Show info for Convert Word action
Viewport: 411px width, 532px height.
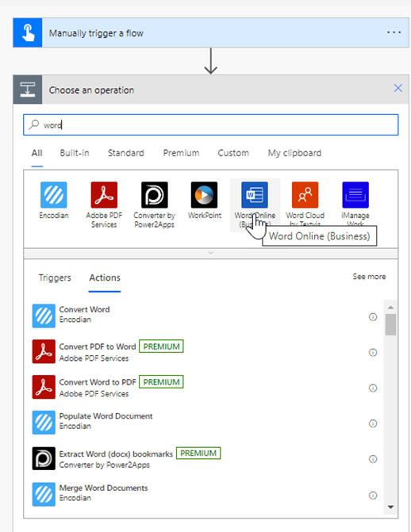click(x=373, y=317)
